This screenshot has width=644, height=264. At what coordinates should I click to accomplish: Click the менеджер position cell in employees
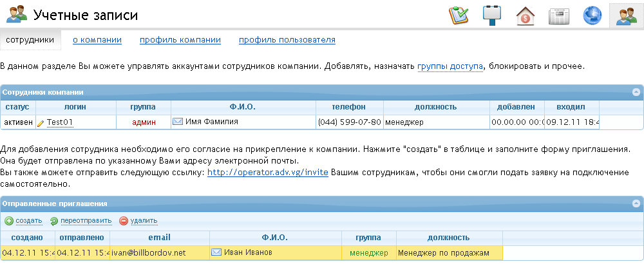point(436,122)
